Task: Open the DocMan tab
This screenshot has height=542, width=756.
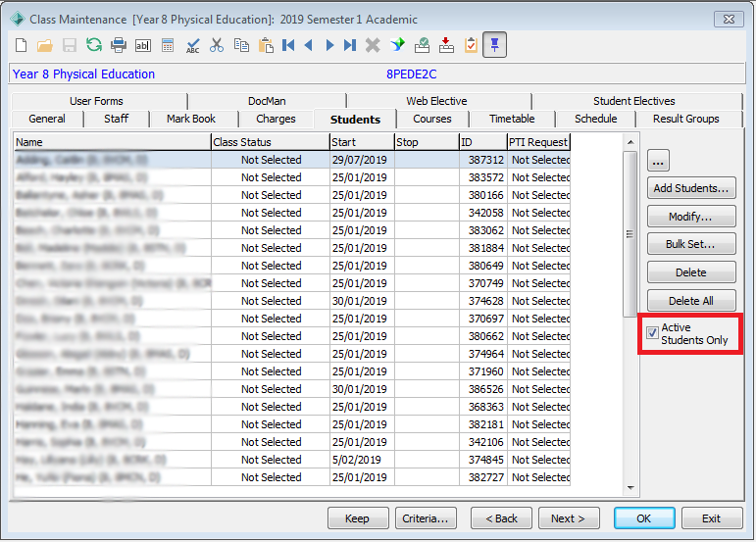Action: coord(267,101)
